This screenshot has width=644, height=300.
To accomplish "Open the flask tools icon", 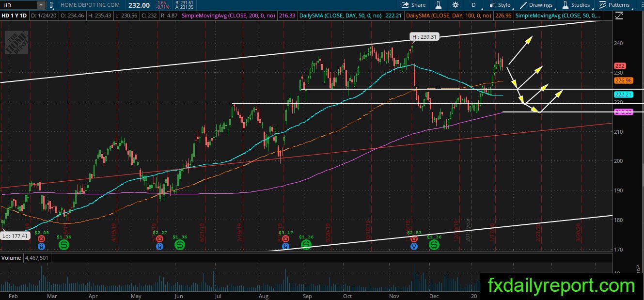I will point(438,5).
